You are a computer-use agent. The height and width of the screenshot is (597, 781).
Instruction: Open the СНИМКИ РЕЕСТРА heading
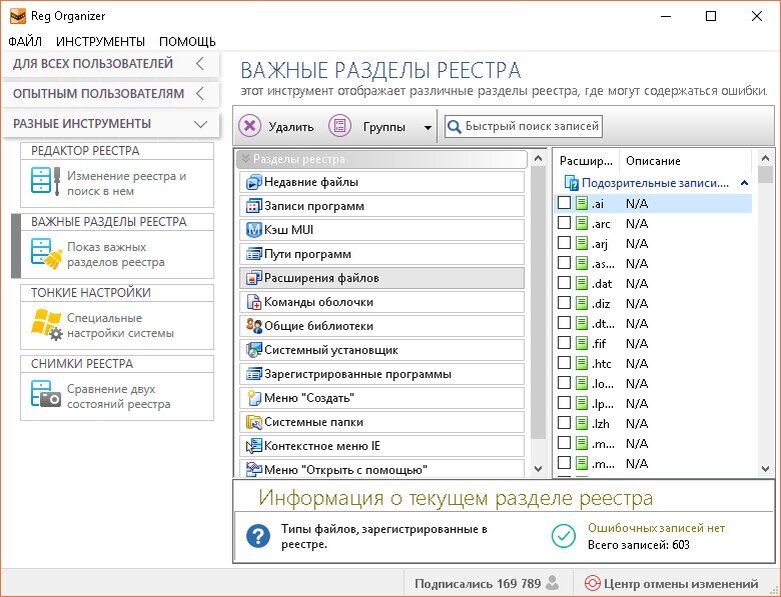[x=82, y=364]
